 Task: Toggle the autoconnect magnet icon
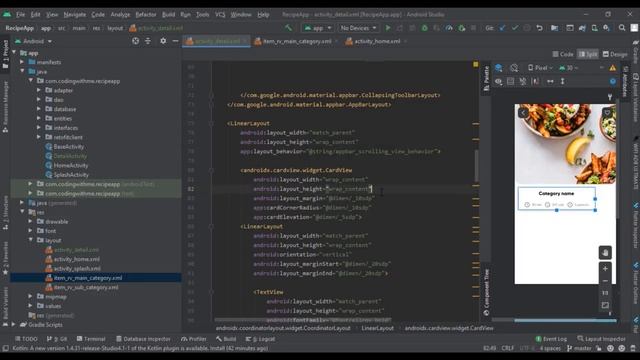pyautogui.click(x=523, y=81)
